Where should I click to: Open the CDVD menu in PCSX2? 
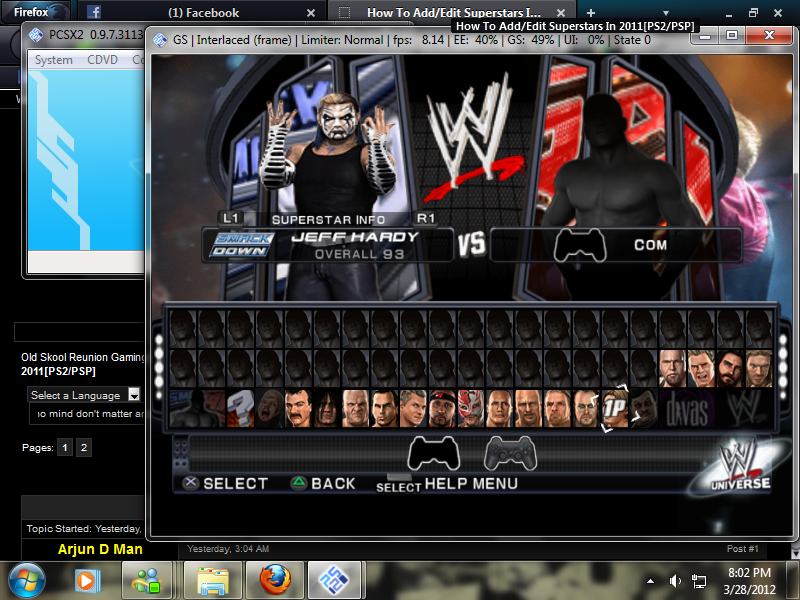click(102, 60)
